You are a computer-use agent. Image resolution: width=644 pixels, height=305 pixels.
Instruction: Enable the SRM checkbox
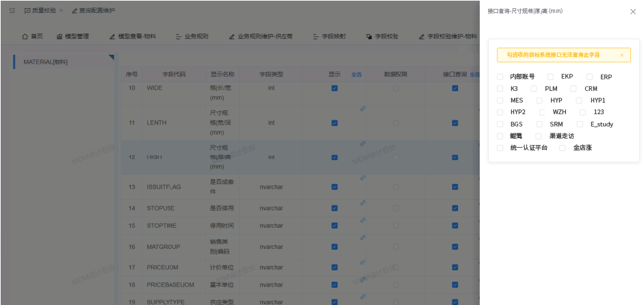540,124
